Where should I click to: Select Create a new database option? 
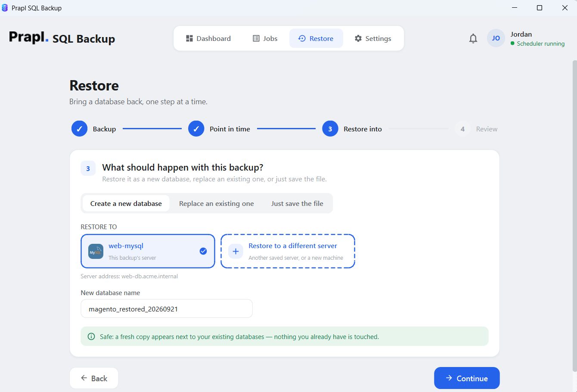(x=126, y=203)
